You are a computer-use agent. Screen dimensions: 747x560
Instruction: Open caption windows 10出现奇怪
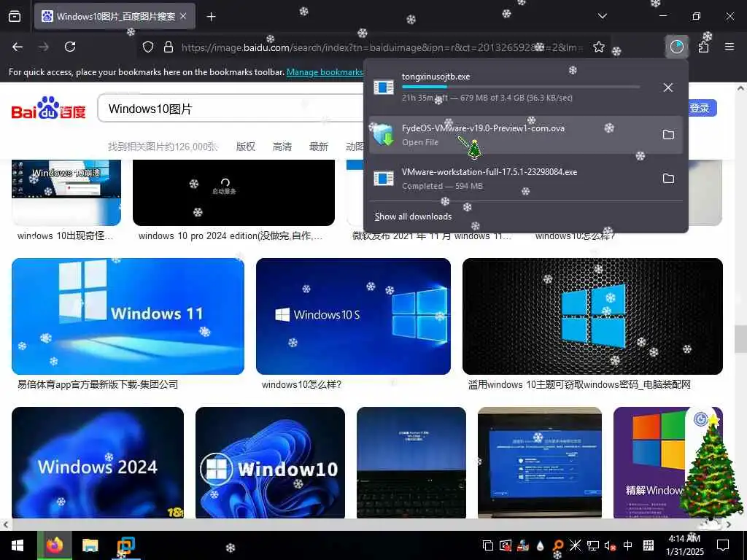[65, 236]
